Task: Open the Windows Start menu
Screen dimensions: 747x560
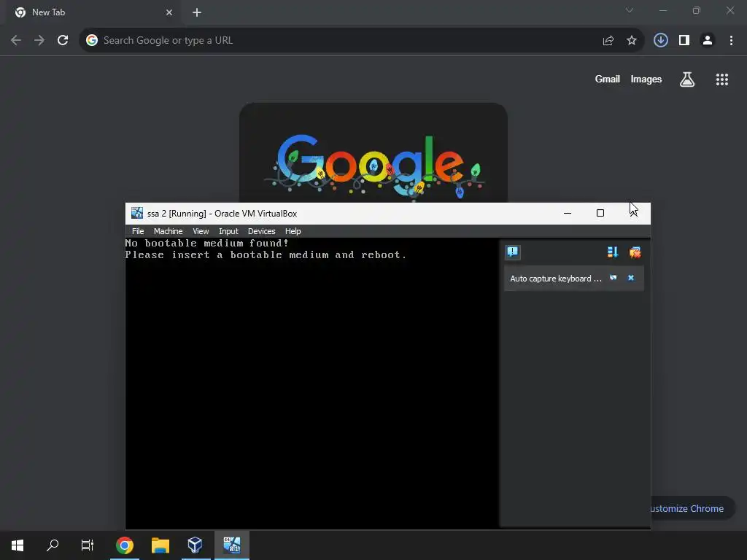Action: pos(18,545)
